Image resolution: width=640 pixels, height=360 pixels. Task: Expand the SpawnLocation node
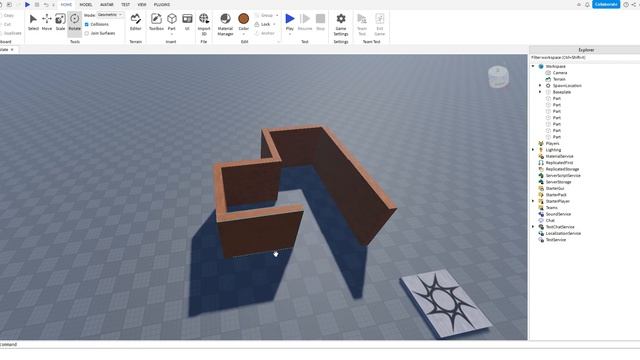[540, 86]
